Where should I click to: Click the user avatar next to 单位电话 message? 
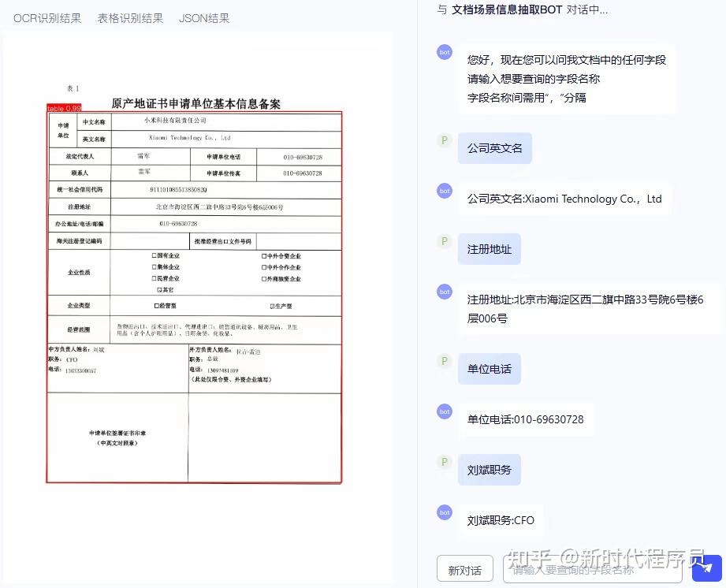pos(445,361)
